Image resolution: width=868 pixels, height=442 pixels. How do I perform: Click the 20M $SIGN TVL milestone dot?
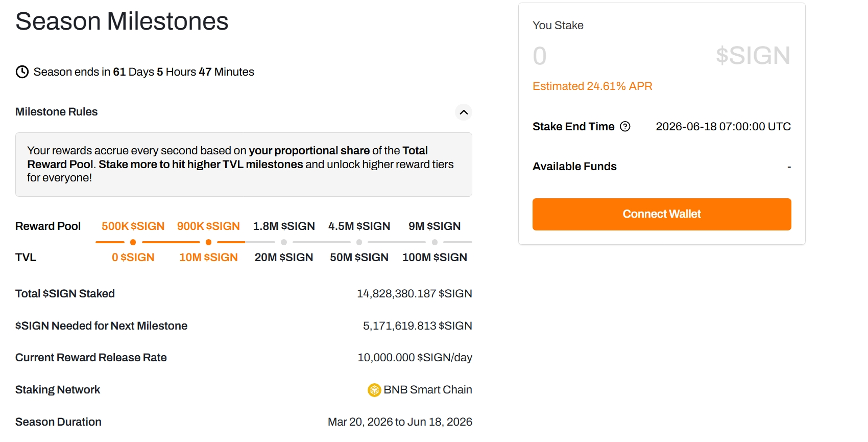284,242
